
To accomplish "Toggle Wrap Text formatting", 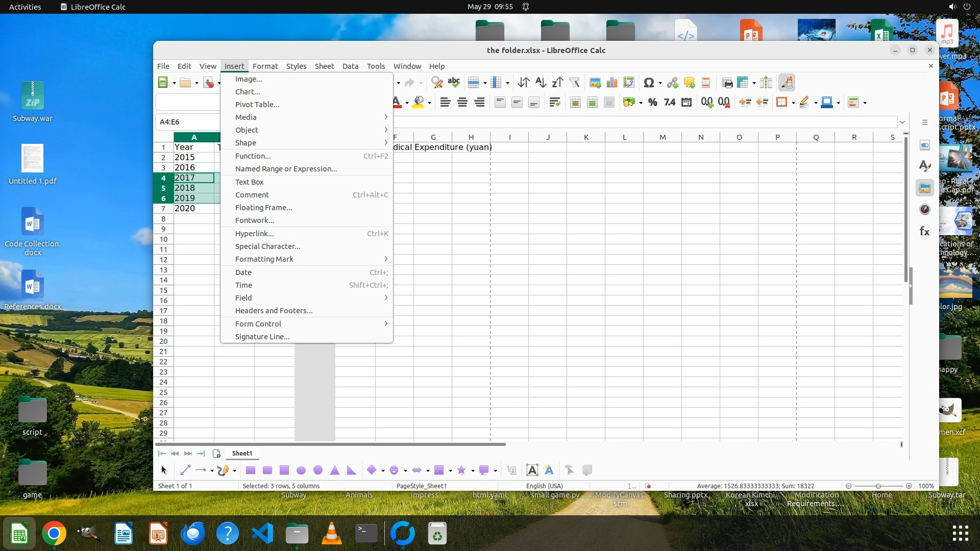I will (555, 103).
